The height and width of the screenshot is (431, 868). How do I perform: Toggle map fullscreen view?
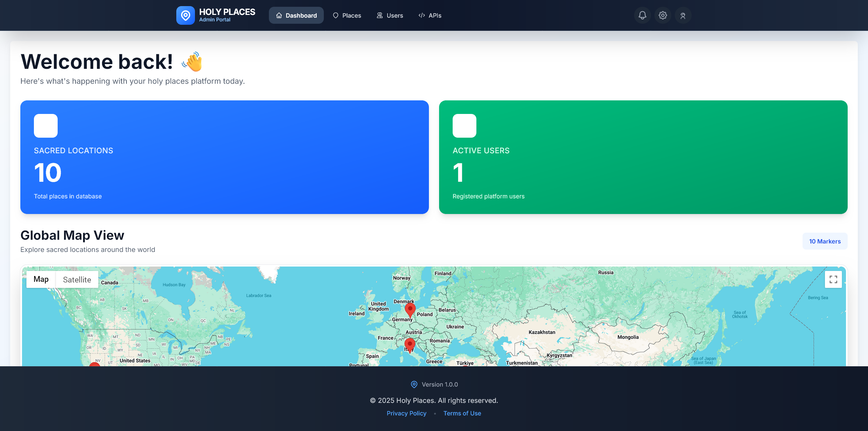[x=833, y=279]
